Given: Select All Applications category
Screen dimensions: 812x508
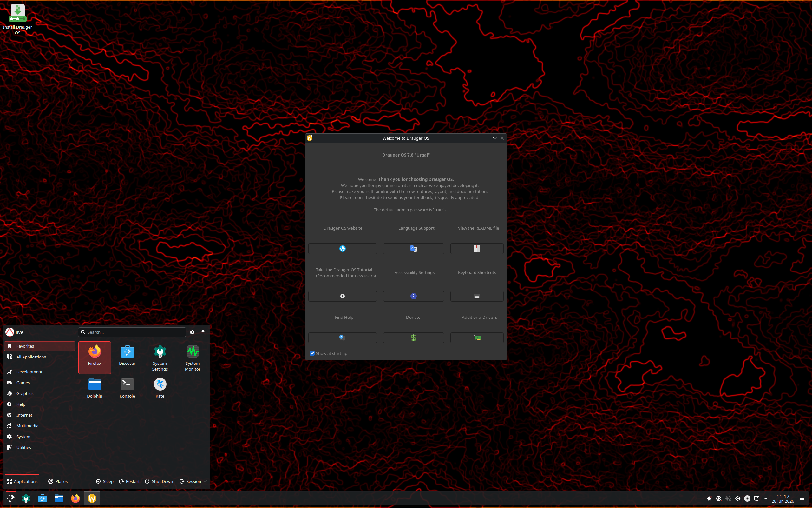Looking at the screenshot, I should 39,357.
